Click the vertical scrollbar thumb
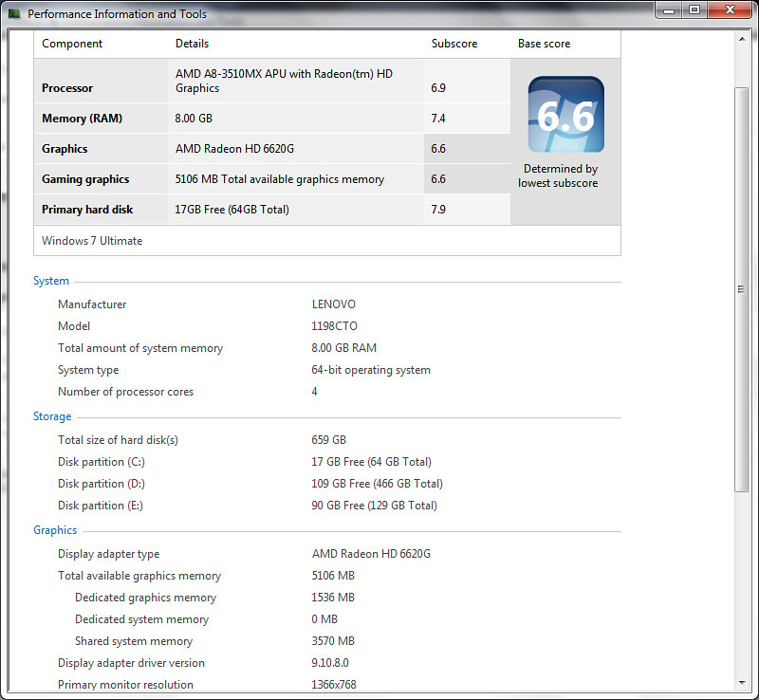Screen dimensions: 759x700 click(x=741, y=289)
